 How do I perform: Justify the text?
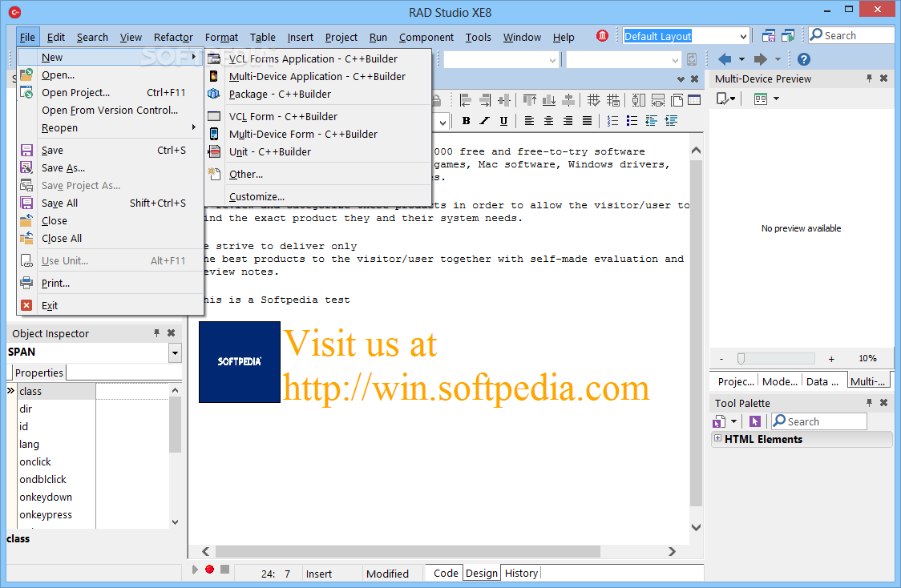point(587,121)
